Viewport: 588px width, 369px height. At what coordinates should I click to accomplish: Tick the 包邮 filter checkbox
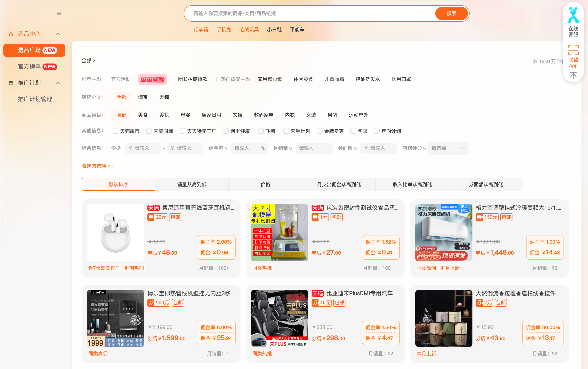(x=353, y=131)
